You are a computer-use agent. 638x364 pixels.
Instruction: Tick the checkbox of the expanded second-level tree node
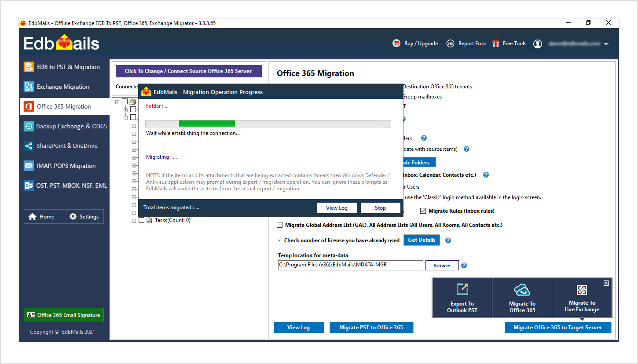[x=133, y=117]
